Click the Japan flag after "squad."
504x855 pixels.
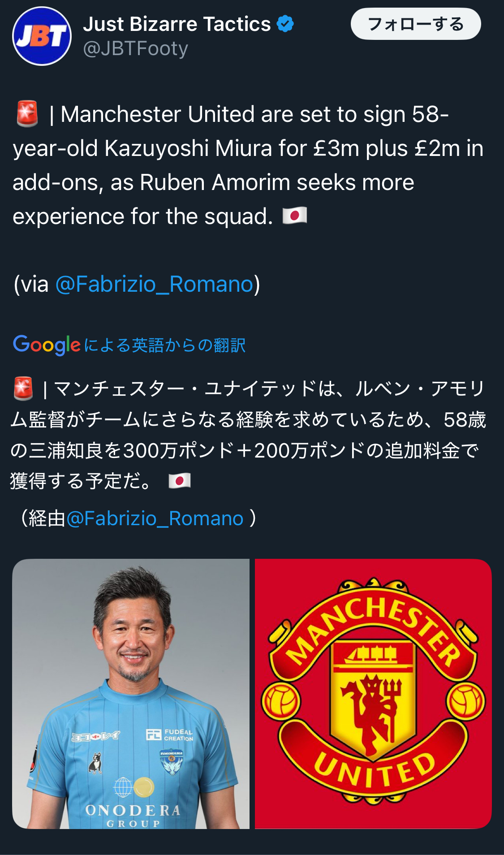[x=295, y=216]
